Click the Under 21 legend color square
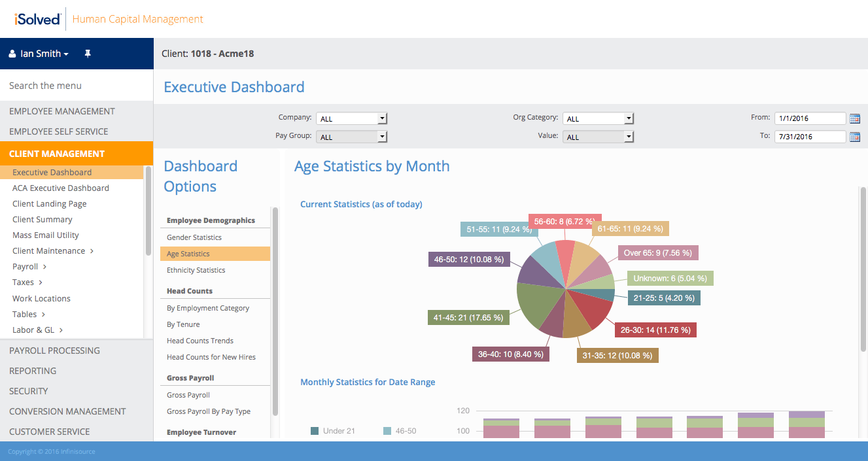This screenshot has width=868, height=461. click(x=315, y=431)
